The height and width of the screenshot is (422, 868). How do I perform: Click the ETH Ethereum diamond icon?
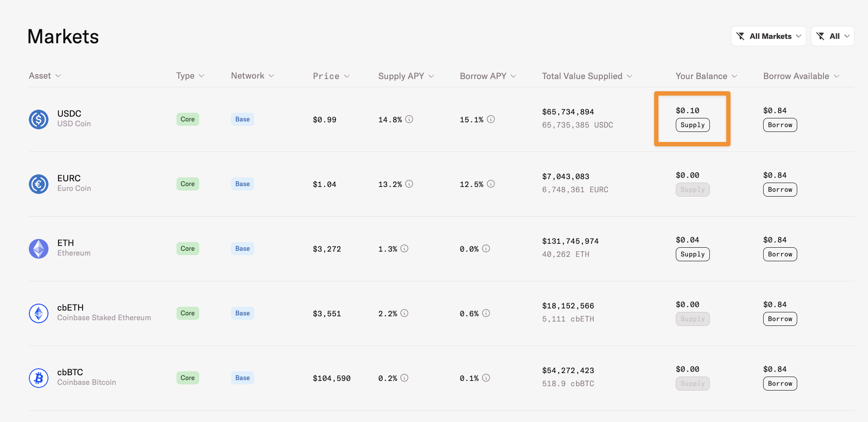38,249
